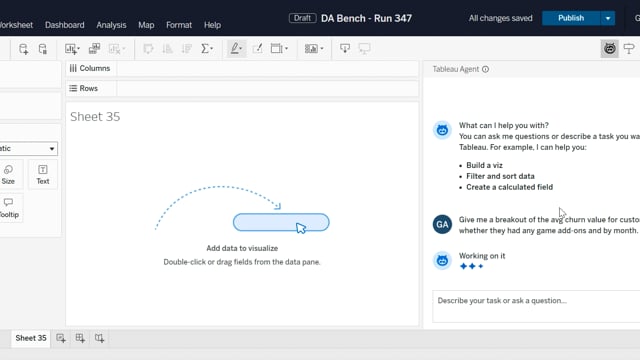Click the group members annotate icon
Screen dimensions: 640x360
(x=257, y=49)
